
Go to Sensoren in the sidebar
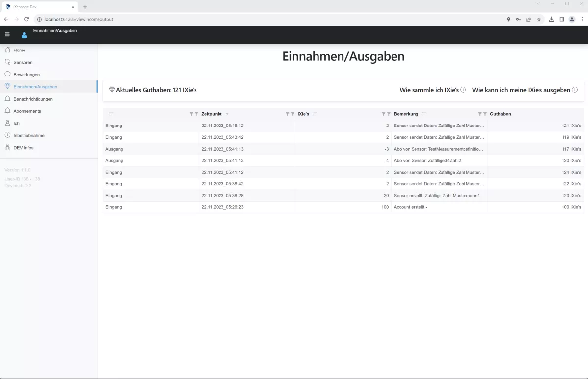[x=23, y=62]
